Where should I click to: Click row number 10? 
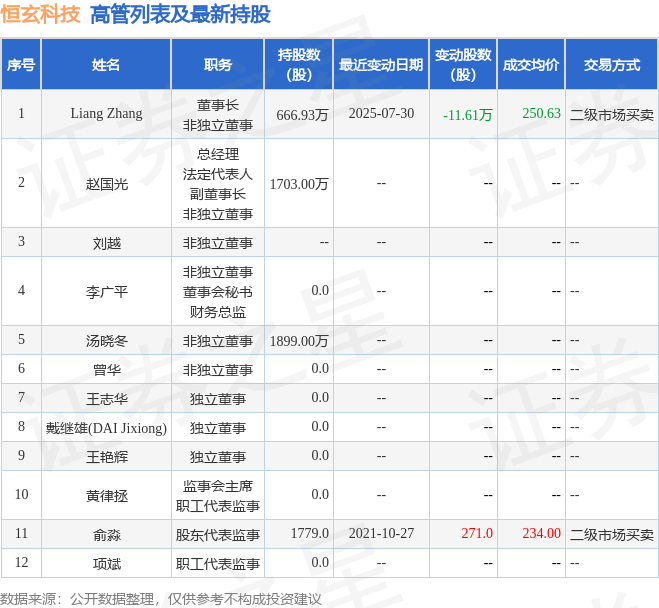21,494
